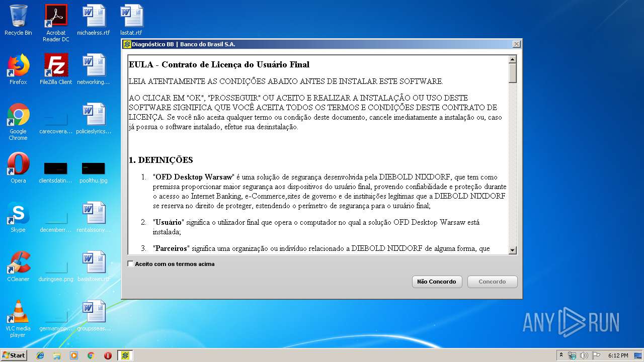Open the Skype desktop icon
The image size is (644, 362).
(18, 217)
